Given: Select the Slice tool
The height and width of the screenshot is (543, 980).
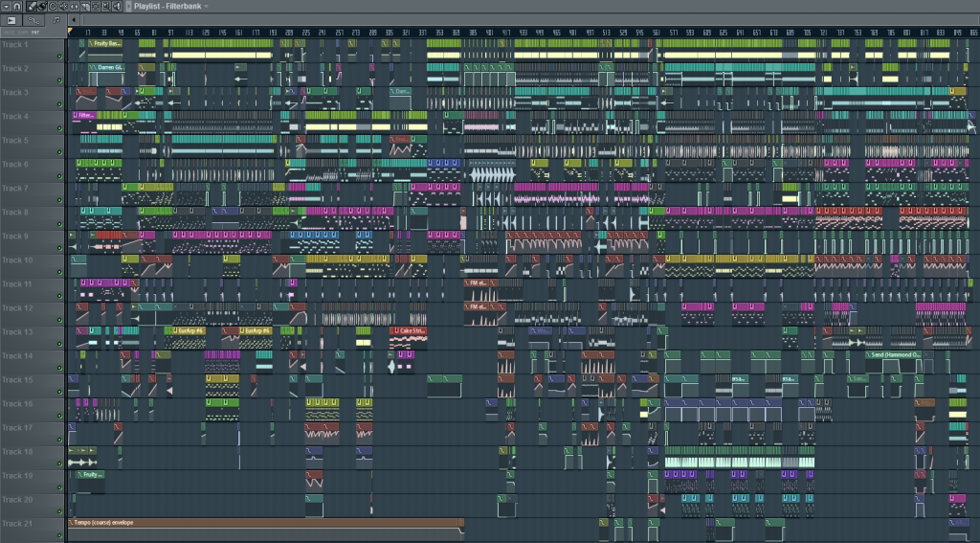Looking at the screenshot, I should pos(85,7).
